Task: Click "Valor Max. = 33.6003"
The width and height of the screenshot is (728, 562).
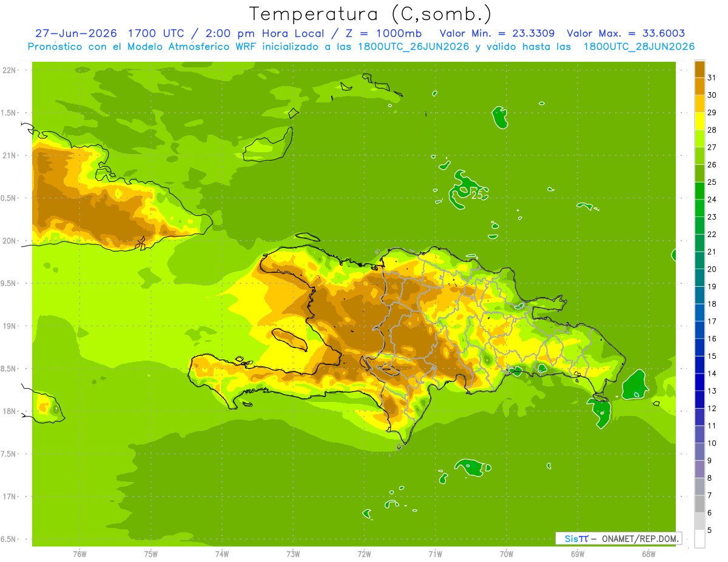Action: [x=626, y=33]
